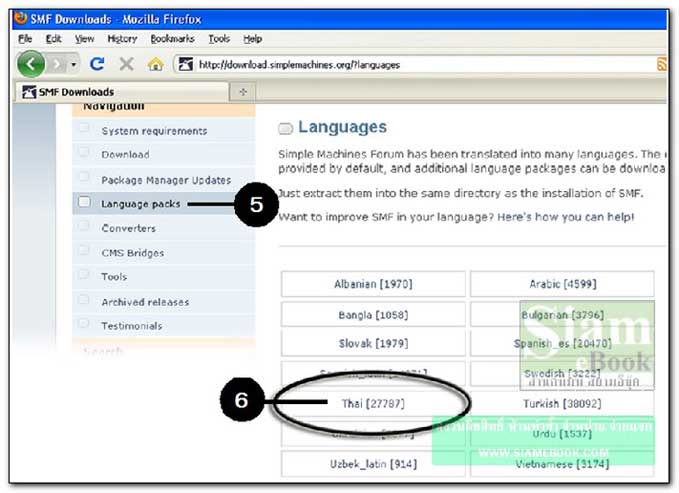Download the Bulgarian [3796] language pack

pos(563,315)
